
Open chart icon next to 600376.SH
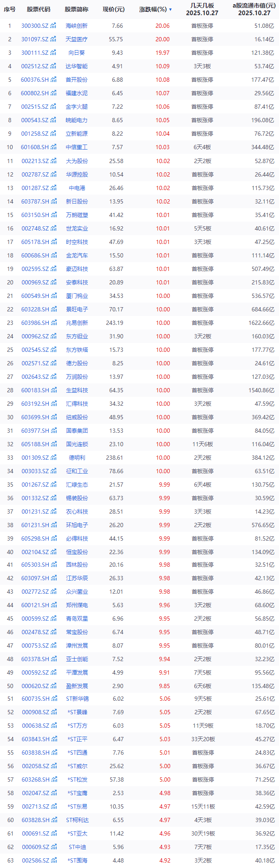pos(53,80)
